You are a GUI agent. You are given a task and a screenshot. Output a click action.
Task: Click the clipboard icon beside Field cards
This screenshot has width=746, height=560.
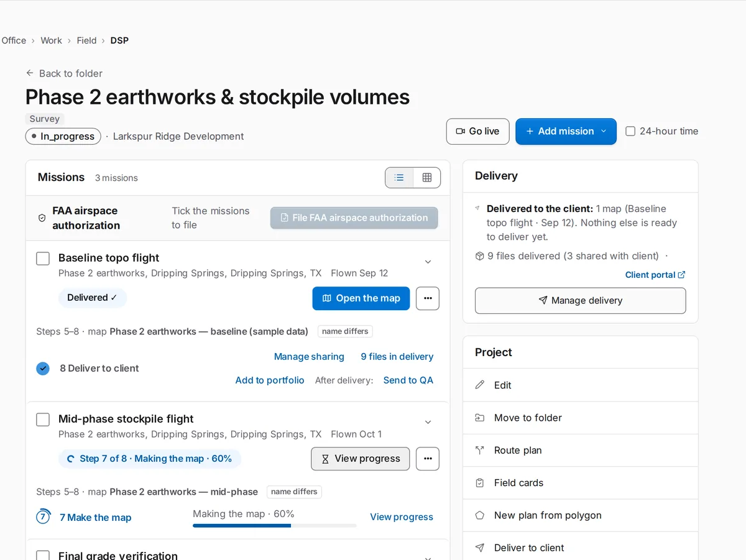point(480,483)
